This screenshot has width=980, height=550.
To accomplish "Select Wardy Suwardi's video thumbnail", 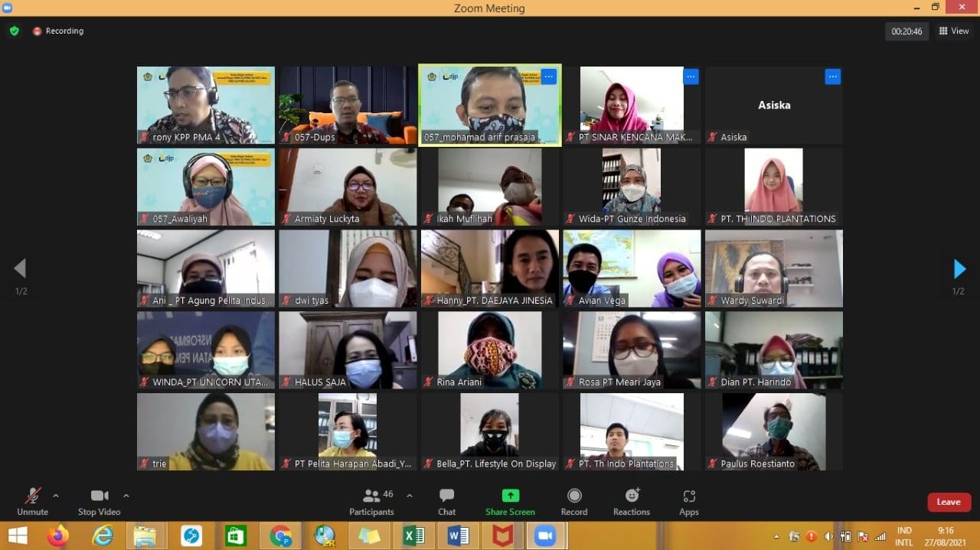I will pos(773,268).
